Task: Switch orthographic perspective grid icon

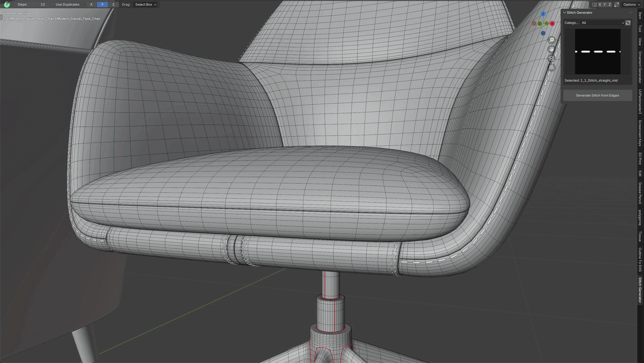Action: [551, 67]
